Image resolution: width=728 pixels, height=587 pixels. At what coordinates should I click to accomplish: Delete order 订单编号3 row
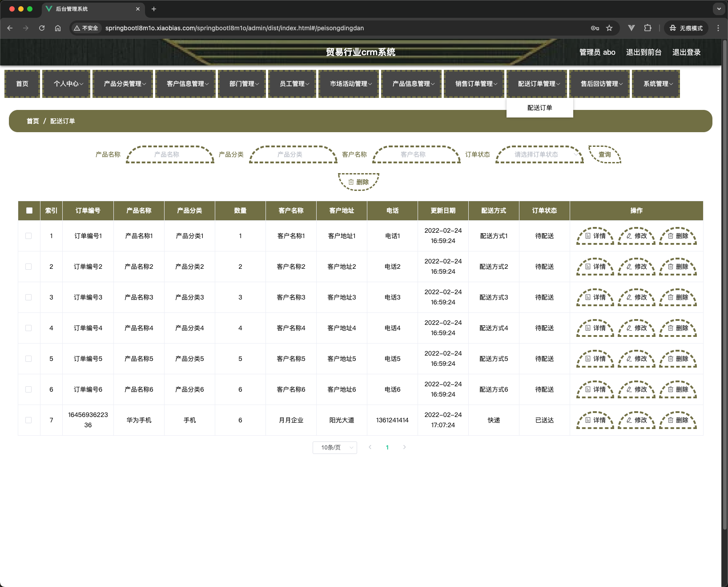click(678, 297)
